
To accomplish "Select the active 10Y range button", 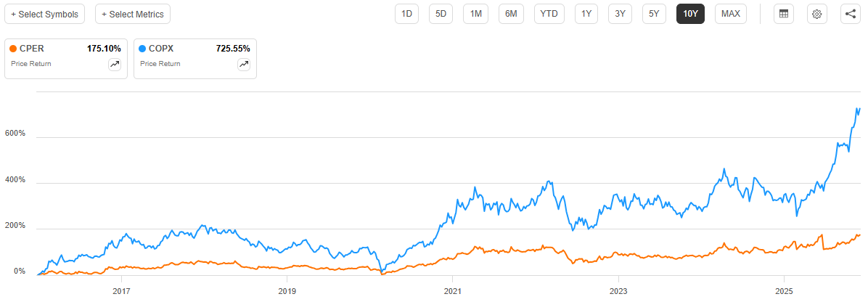I will click(689, 14).
